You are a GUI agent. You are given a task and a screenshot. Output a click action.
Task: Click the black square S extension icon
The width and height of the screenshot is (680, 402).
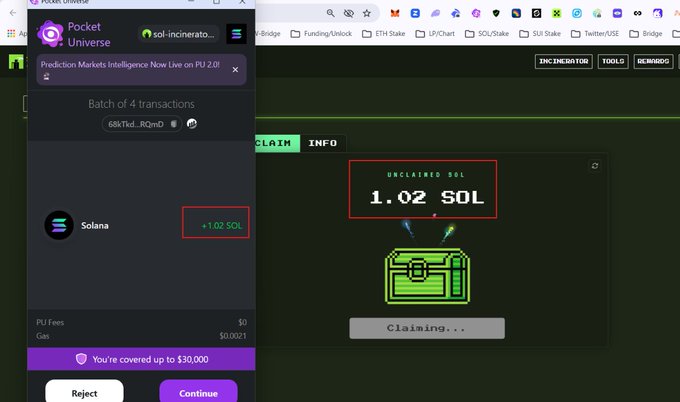536,13
